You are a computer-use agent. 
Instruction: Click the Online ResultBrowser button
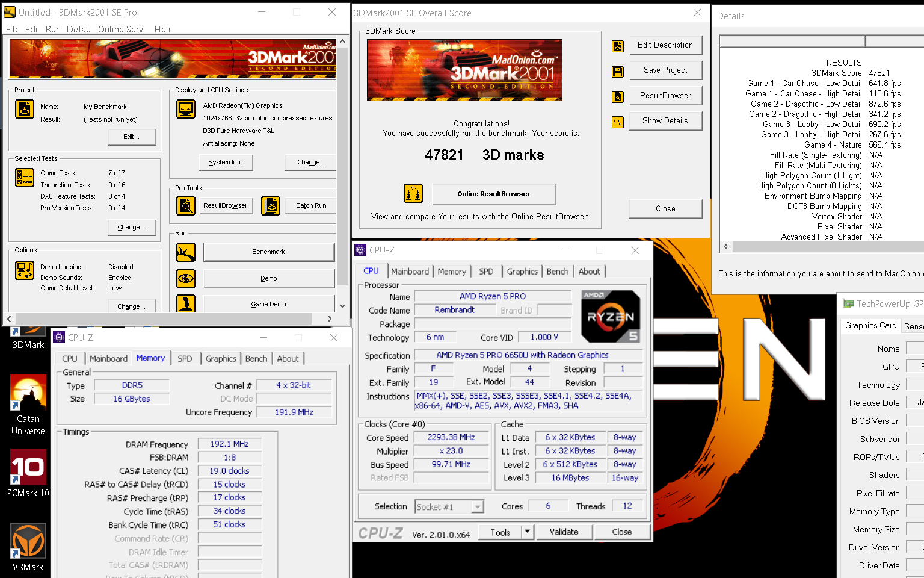pos(494,194)
